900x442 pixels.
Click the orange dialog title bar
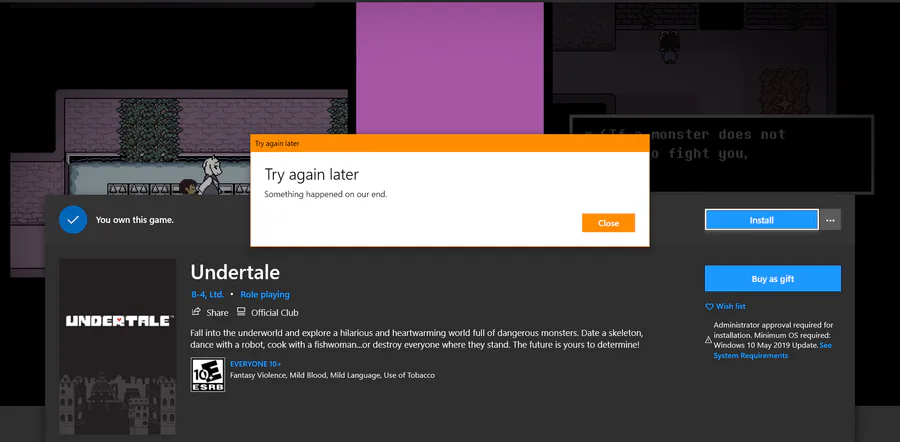(x=450, y=143)
